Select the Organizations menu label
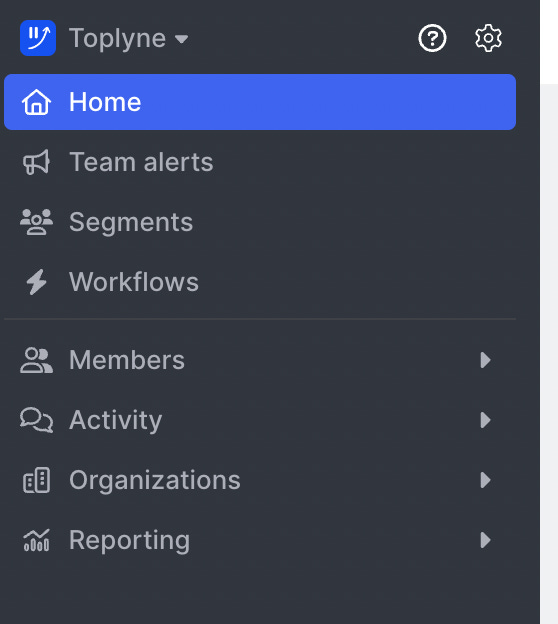Viewport: 558px width, 624px height. 154,480
